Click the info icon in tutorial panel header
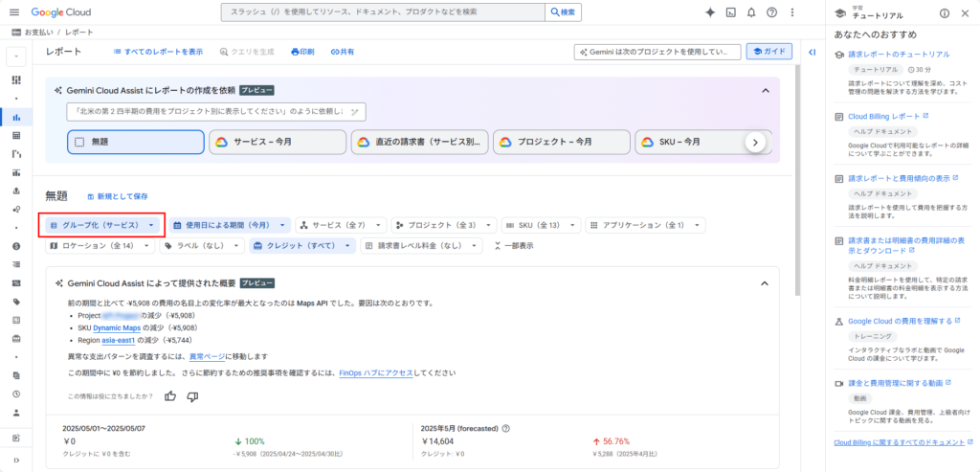 [x=945, y=13]
